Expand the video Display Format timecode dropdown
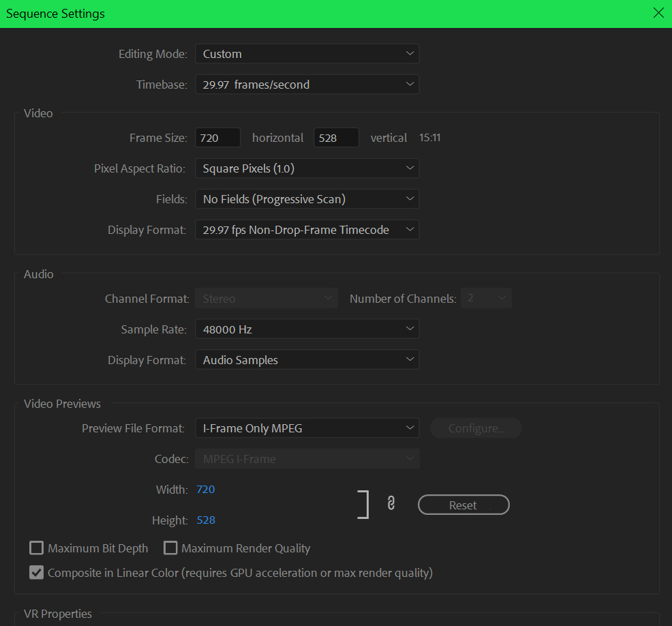This screenshot has height=626, width=672. pos(307,230)
